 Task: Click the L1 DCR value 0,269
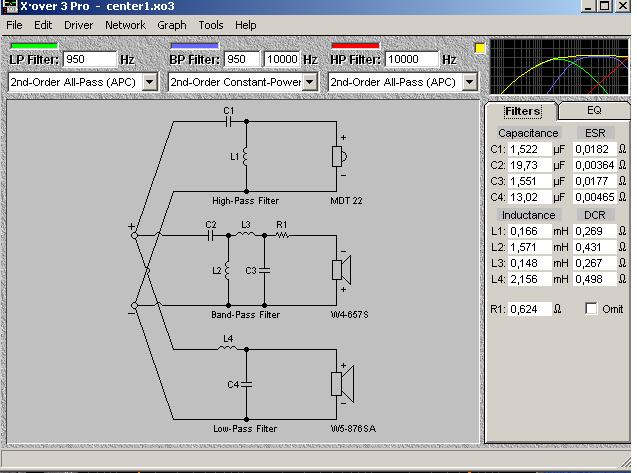tap(595, 231)
